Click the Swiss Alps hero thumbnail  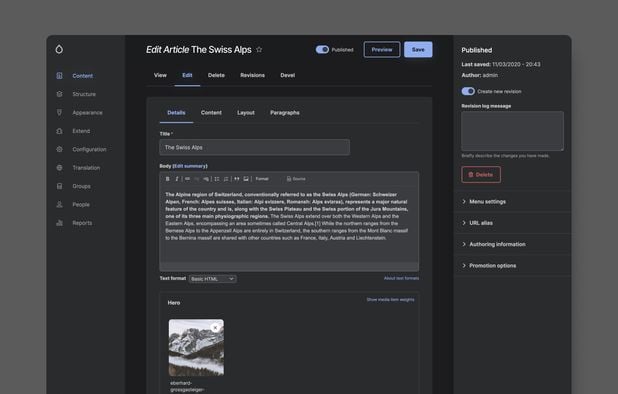tap(196, 348)
